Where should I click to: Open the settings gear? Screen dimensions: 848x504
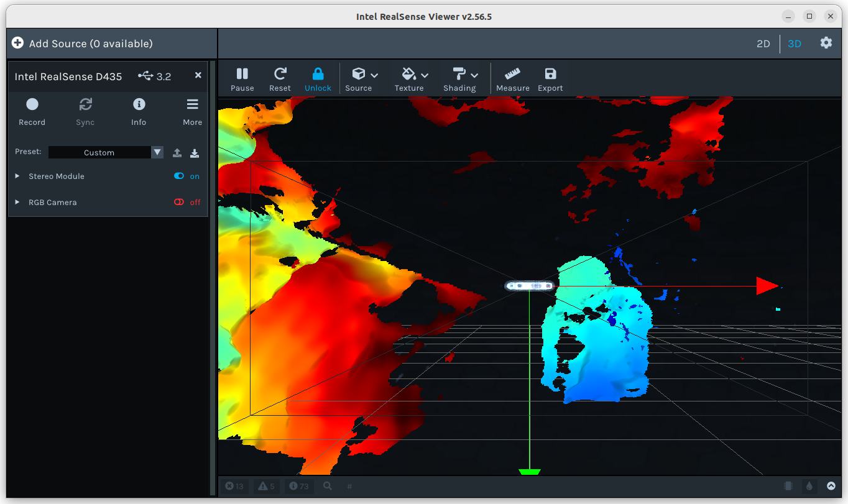pos(826,43)
